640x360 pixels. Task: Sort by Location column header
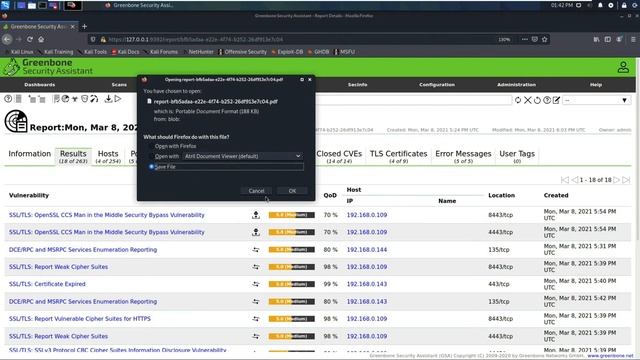pyautogui.click(x=501, y=196)
